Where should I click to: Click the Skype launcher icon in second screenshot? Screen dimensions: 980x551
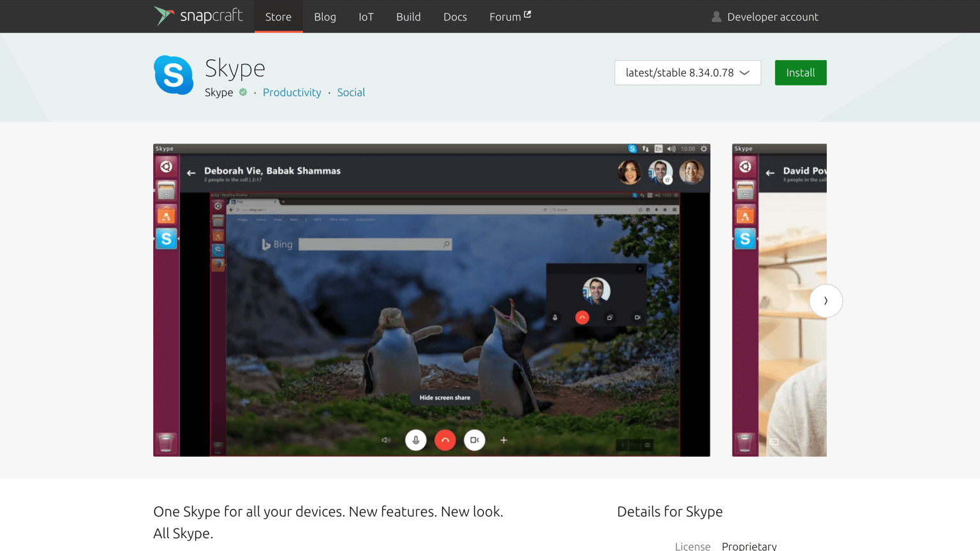coord(745,239)
